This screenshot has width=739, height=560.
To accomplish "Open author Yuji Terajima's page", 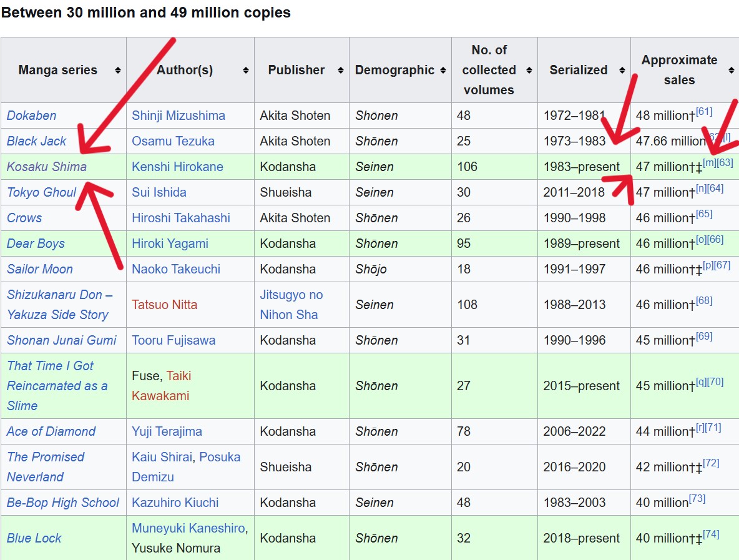I will pyautogui.click(x=167, y=431).
